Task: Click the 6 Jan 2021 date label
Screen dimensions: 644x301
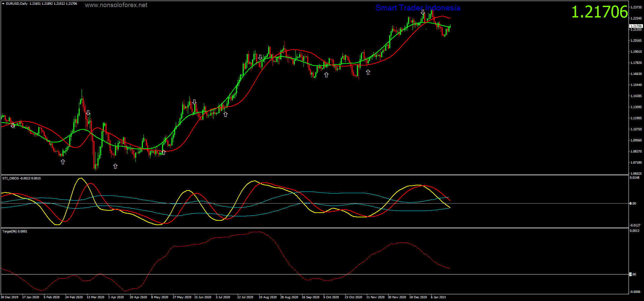Action: (x=439, y=297)
